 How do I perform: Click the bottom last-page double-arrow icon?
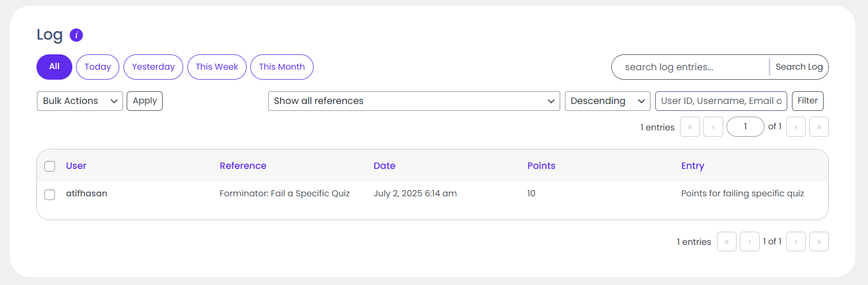[x=819, y=242]
